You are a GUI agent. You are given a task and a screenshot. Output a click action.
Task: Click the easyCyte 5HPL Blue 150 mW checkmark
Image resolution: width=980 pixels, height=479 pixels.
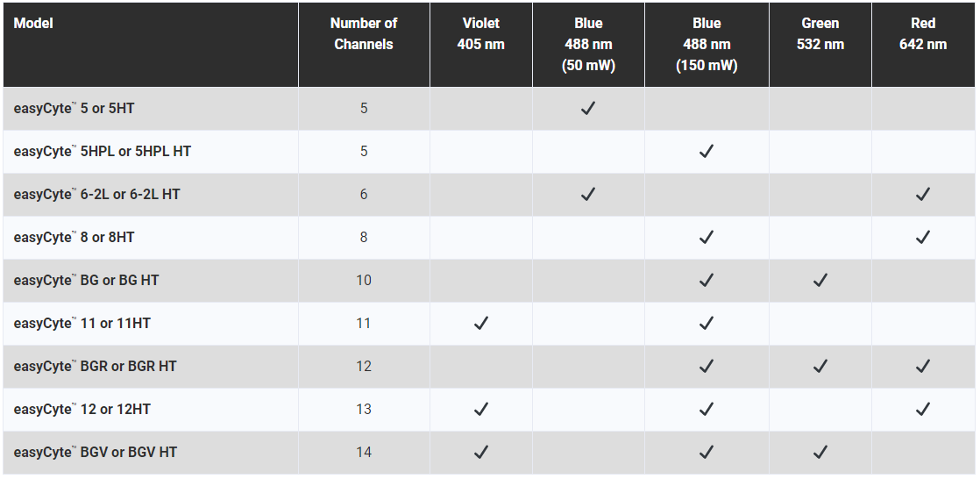tap(707, 151)
